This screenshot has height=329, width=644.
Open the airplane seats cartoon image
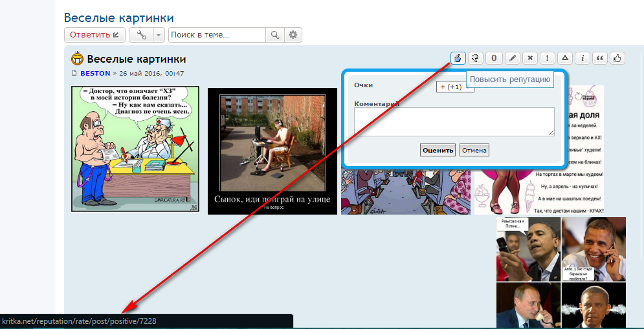click(406, 191)
